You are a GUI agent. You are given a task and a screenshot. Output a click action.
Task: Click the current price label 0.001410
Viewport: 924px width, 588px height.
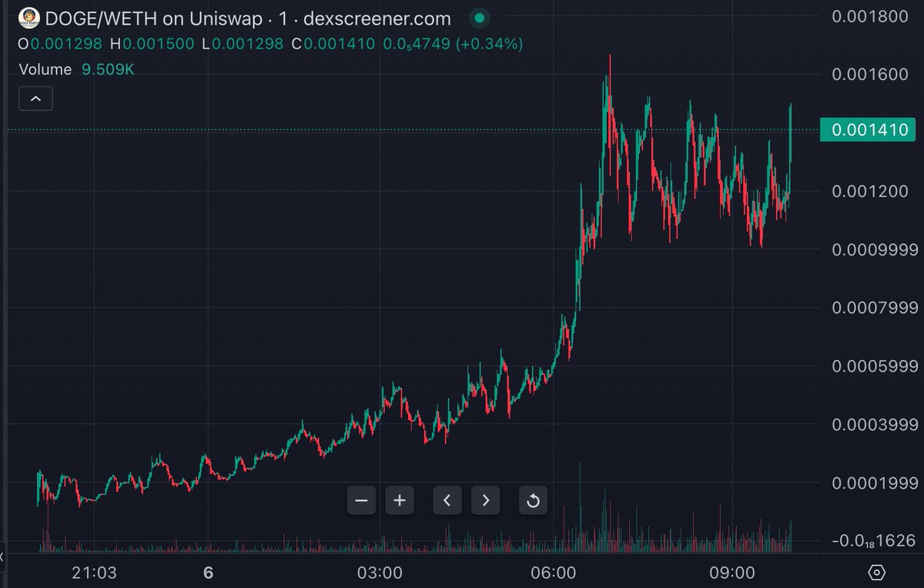tap(867, 129)
